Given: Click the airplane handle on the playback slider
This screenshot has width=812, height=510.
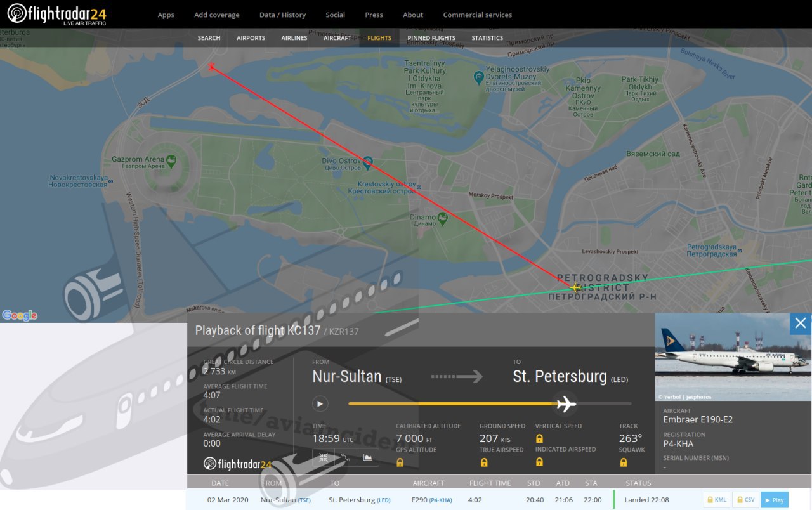Looking at the screenshot, I should click(x=565, y=403).
